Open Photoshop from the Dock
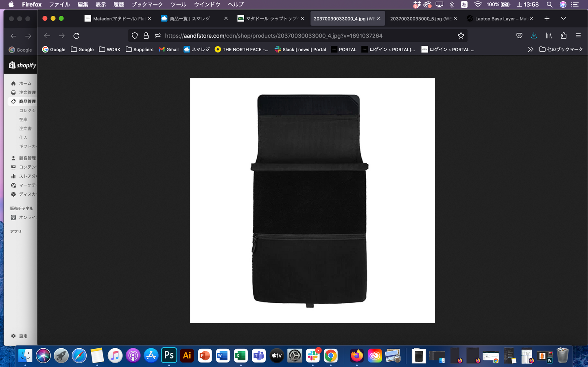The height and width of the screenshot is (367, 588). [x=169, y=356]
